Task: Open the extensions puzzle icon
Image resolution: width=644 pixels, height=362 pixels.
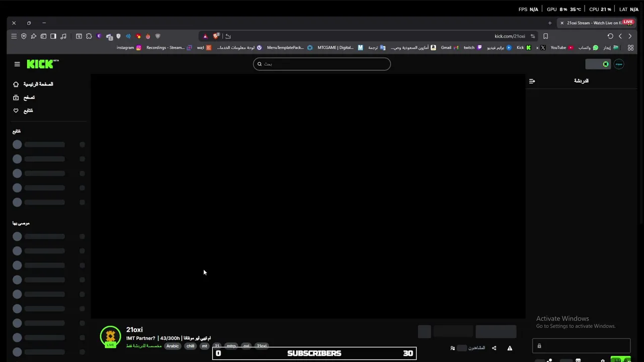Action: (x=89, y=36)
